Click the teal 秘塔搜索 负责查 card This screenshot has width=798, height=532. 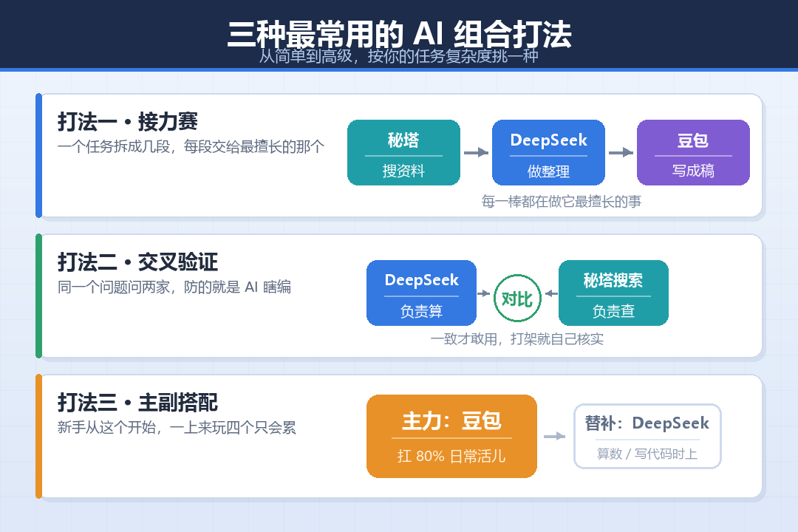point(613,293)
